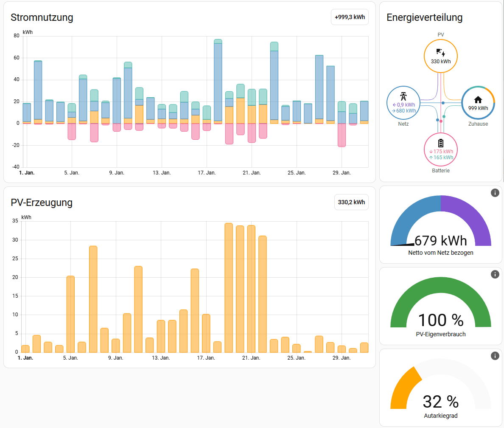Click the 165 kWh battery discharge value
Screen dimensions: 504x428
441,158
